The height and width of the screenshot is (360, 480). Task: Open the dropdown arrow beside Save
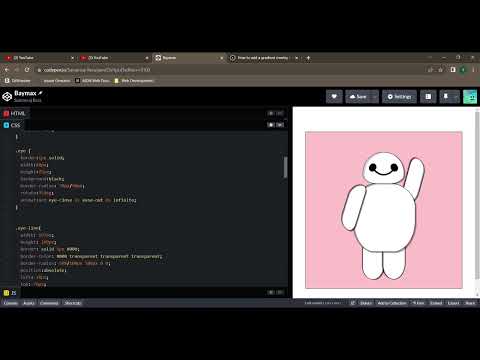[x=375, y=97]
